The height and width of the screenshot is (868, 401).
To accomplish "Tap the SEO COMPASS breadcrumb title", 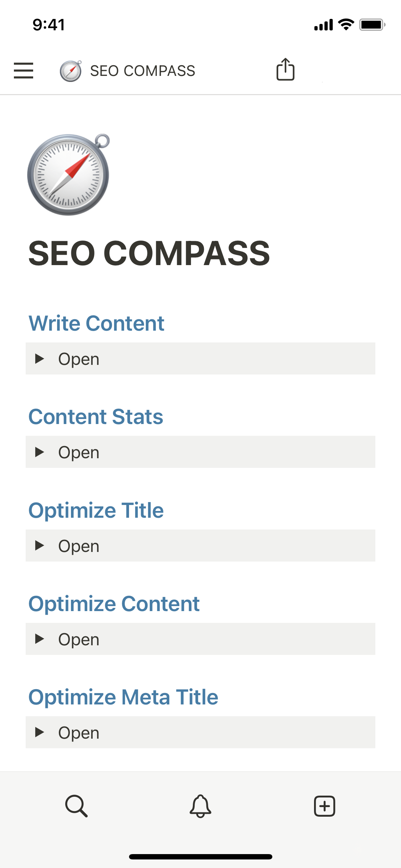I will pos(143,71).
